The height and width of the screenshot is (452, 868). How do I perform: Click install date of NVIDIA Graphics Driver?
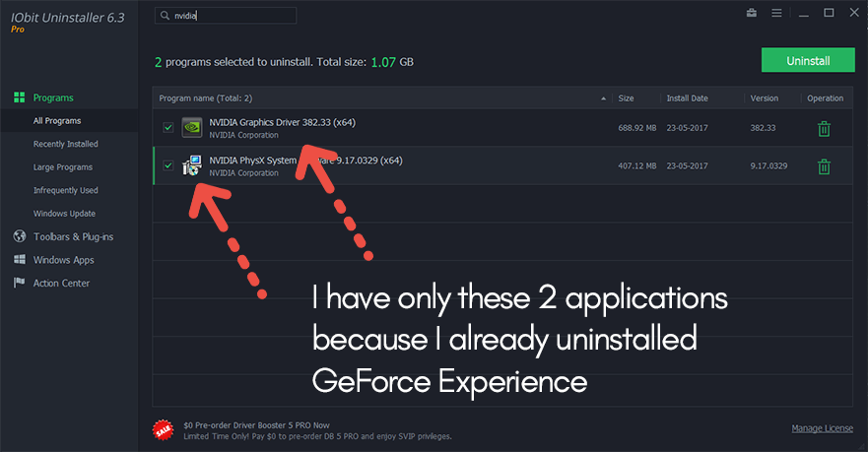coord(687,128)
